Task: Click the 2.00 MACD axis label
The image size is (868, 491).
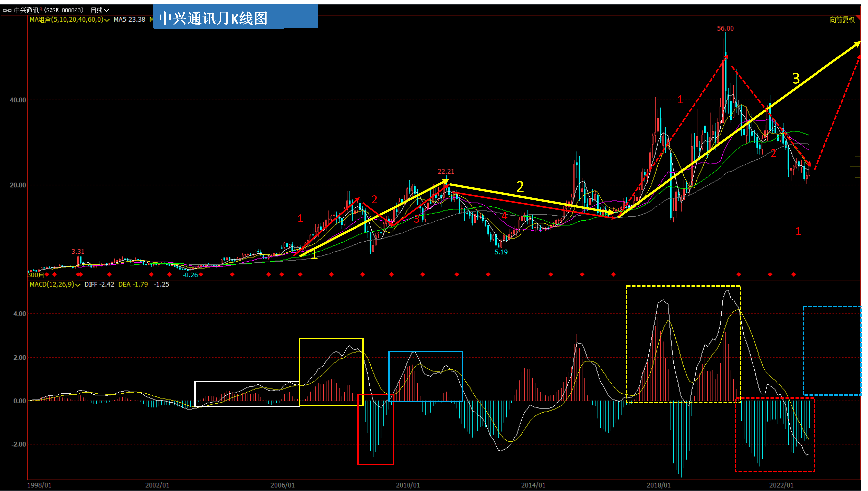Action: coord(20,358)
